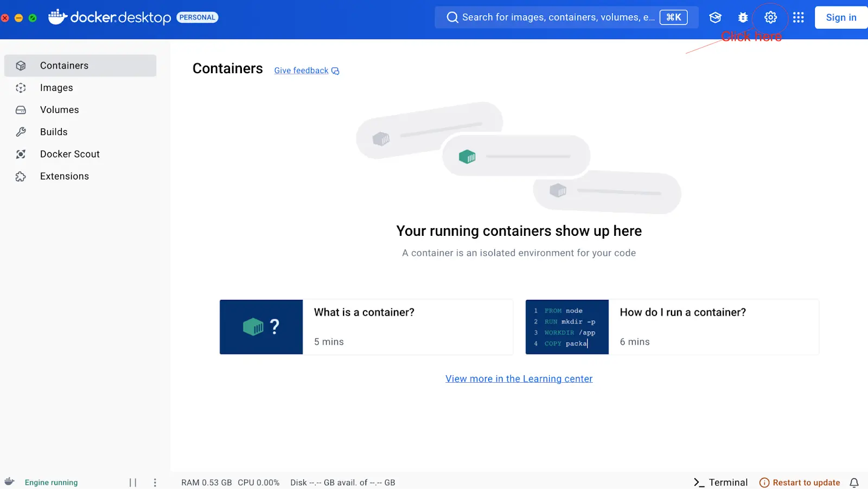Open the Learning center graduation cap icon

coord(715,17)
